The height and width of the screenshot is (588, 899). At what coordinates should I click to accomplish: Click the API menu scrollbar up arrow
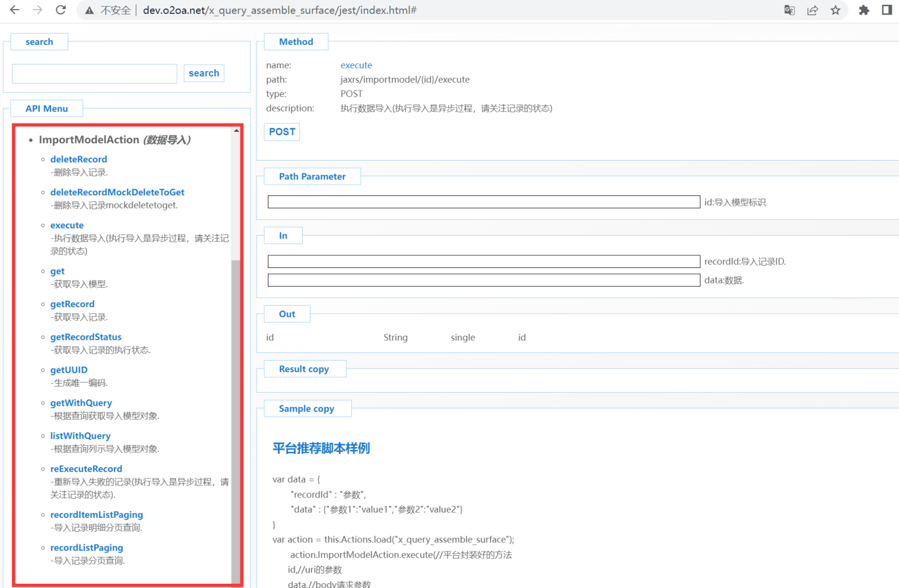tap(236, 131)
